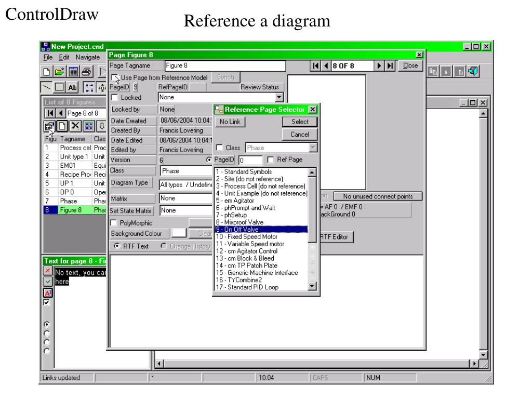This screenshot has width=532, height=399.
Task: Go to next page in Page Figure dialog
Action: (x=379, y=65)
